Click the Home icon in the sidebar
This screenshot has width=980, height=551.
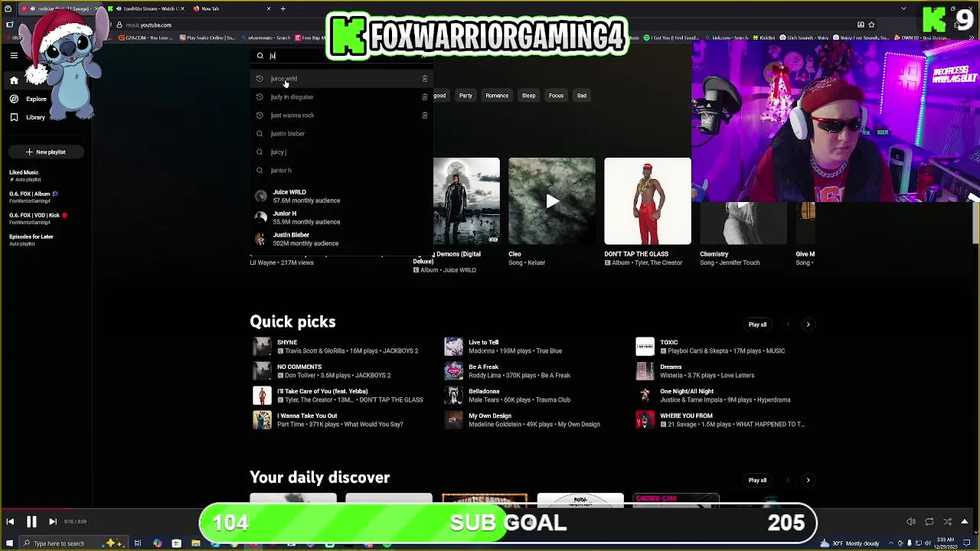pos(14,80)
